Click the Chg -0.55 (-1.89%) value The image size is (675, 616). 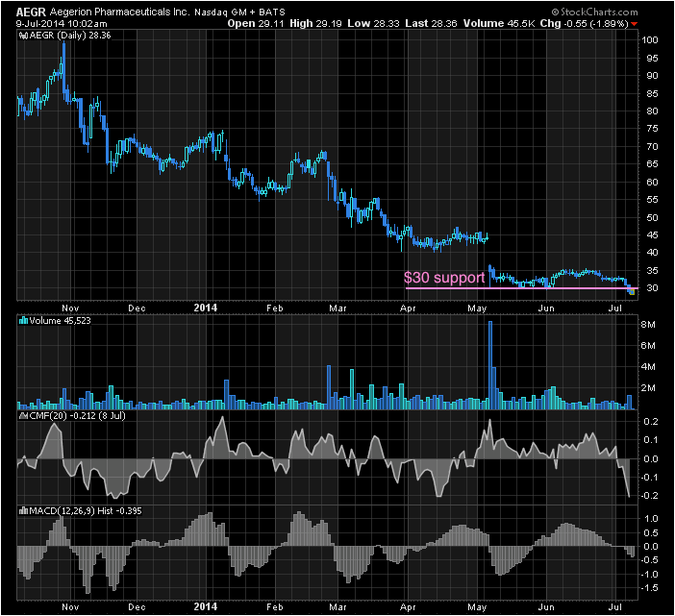point(585,24)
